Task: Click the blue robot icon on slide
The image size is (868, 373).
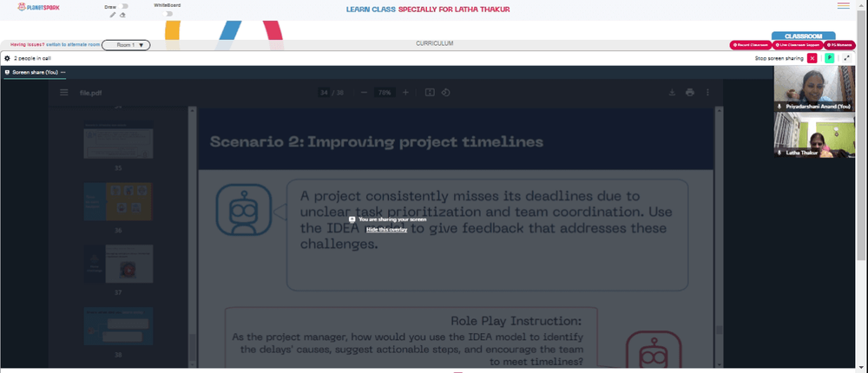Action: coord(244,210)
